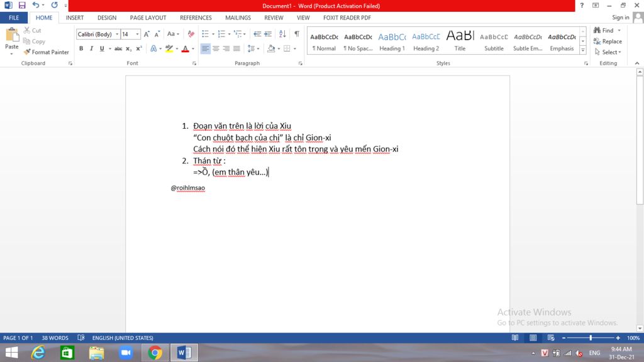Open the FILE tab
Screen dimensions: 644x362
[14, 18]
